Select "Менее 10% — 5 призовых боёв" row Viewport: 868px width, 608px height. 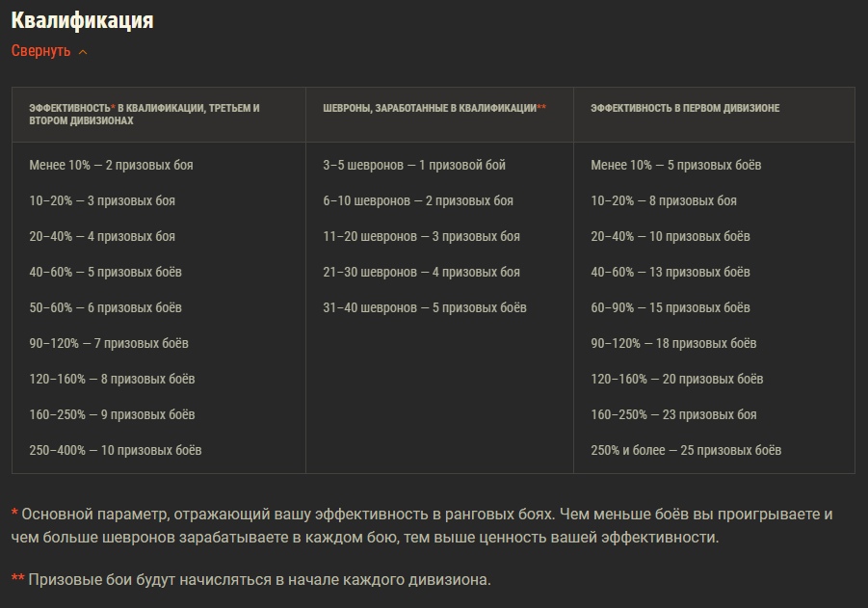[x=675, y=165]
